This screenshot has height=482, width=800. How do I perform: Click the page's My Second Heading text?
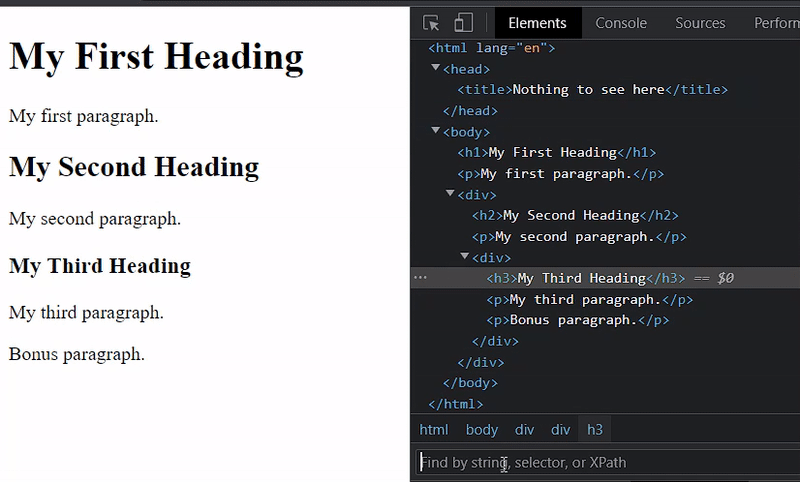[134, 167]
